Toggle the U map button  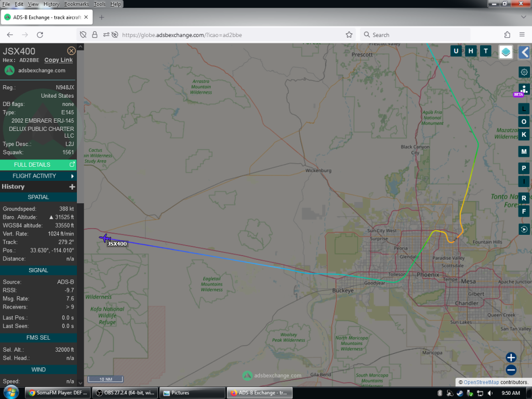[456, 51]
